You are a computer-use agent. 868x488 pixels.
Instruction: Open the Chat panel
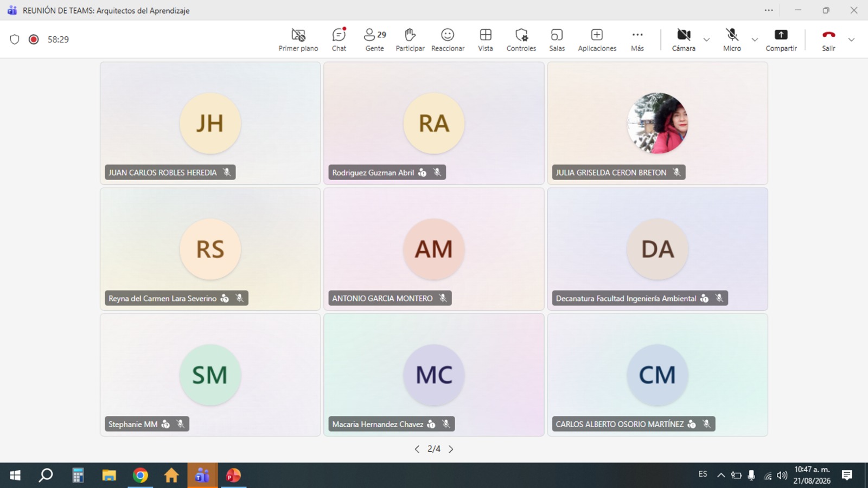click(339, 40)
